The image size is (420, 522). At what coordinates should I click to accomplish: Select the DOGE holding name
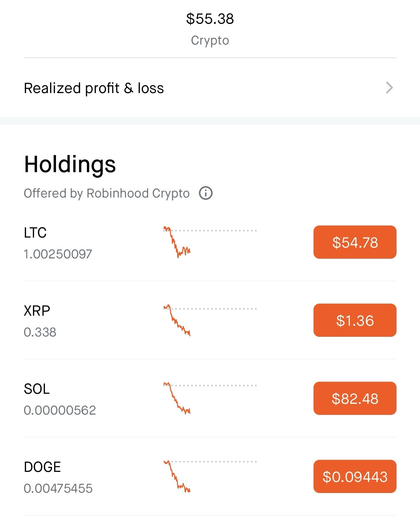click(42, 467)
